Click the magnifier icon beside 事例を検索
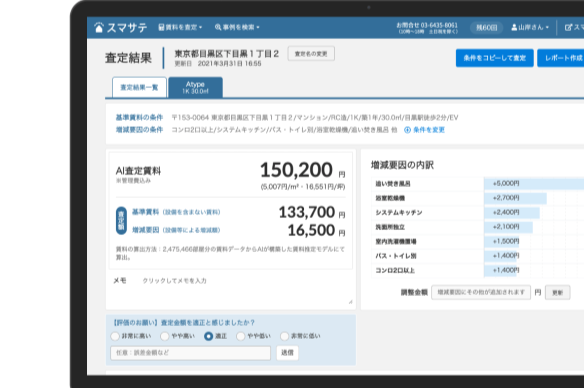This screenshot has height=388, width=584. [218, 27]
